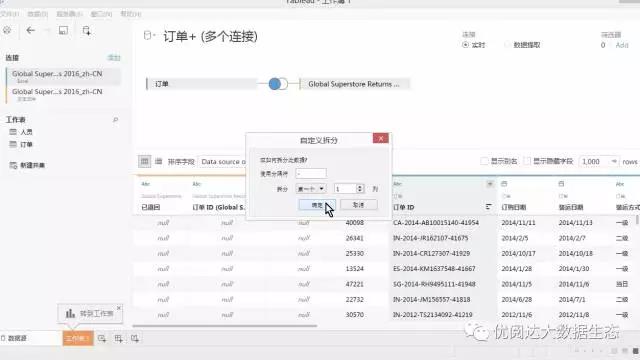
Task: Go back using the left arrow icon
Action: click(31, 30)
